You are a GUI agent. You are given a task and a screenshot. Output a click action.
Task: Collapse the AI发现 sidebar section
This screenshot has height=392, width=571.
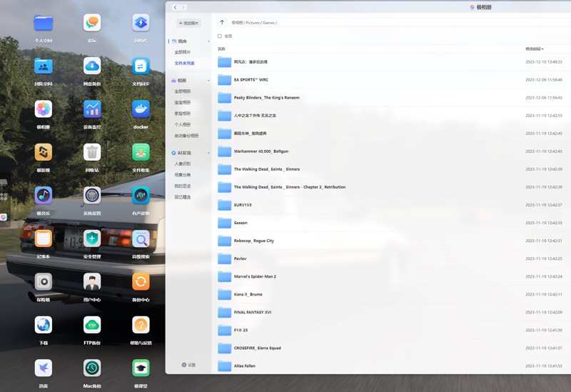pos(208,153)
